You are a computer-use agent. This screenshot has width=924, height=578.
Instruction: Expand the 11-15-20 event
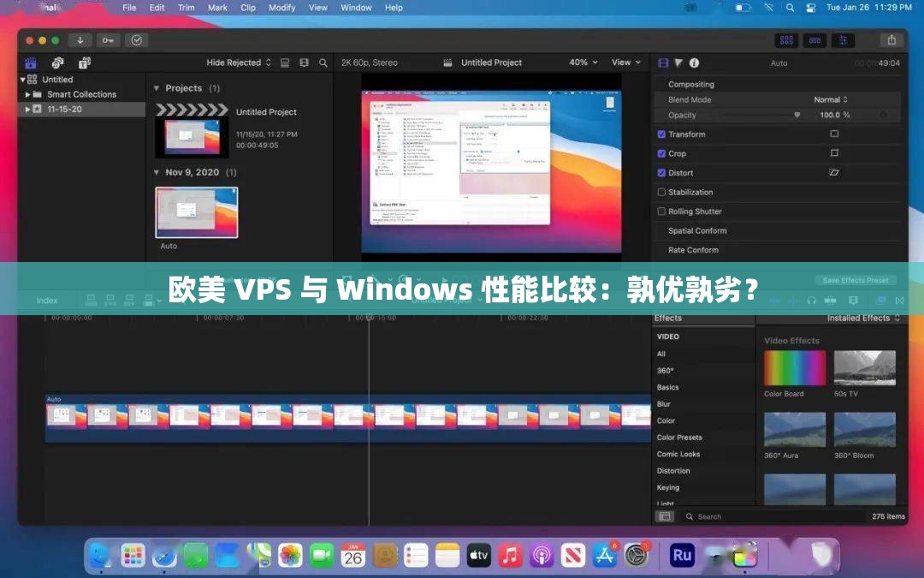(27, 109)
